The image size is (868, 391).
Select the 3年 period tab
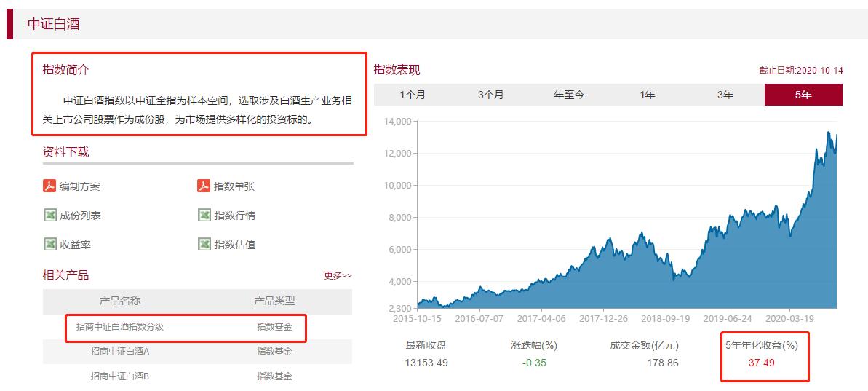725,95
